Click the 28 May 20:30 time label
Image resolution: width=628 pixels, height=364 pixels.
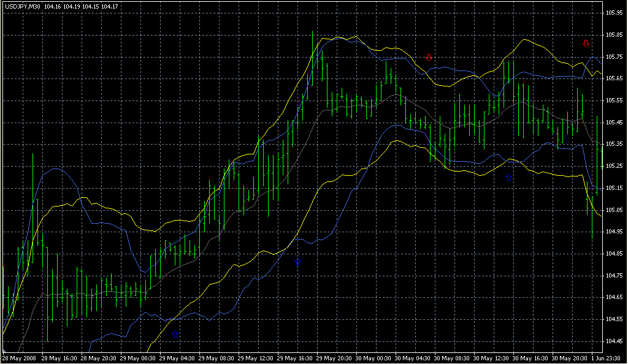pyautogui.click(x=99, y=358)
